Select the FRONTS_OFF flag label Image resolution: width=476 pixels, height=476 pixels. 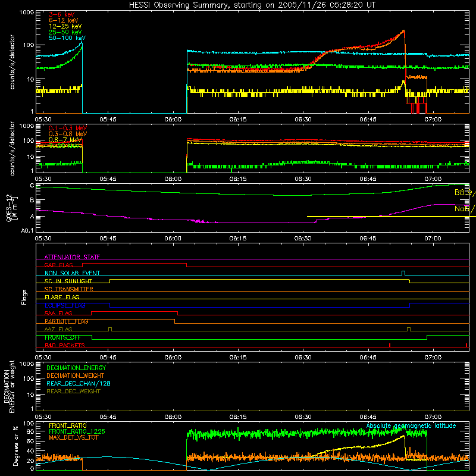point(62,337)
